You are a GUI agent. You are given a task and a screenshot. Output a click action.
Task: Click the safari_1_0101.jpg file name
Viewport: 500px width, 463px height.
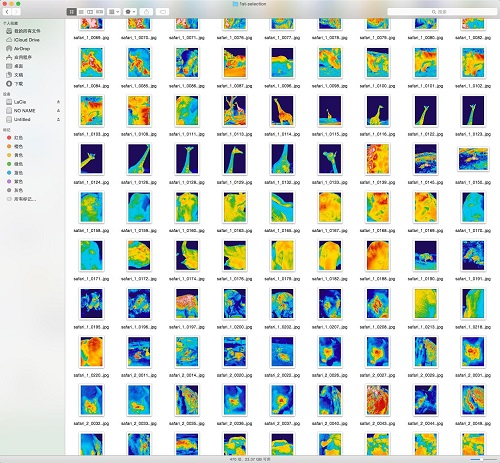(x=425, y=86)
